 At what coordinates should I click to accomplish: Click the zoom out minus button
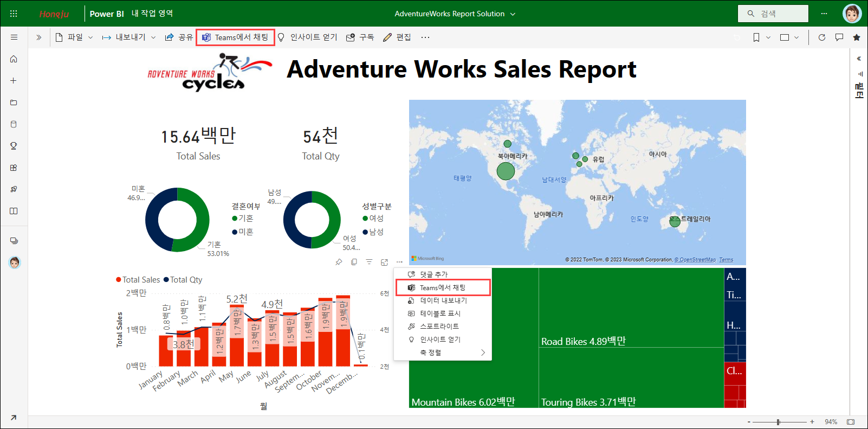(x=749, y=422)
